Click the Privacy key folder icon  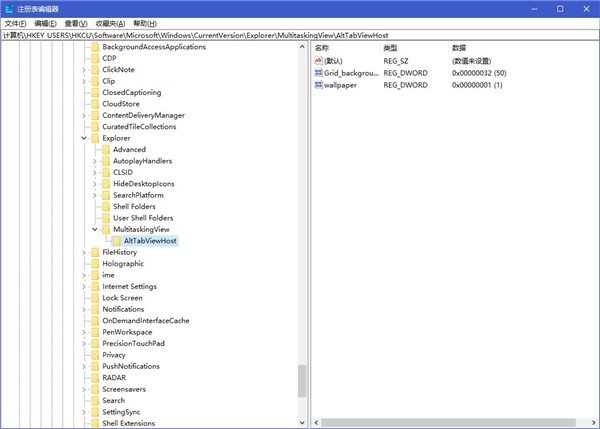point(94,354)
